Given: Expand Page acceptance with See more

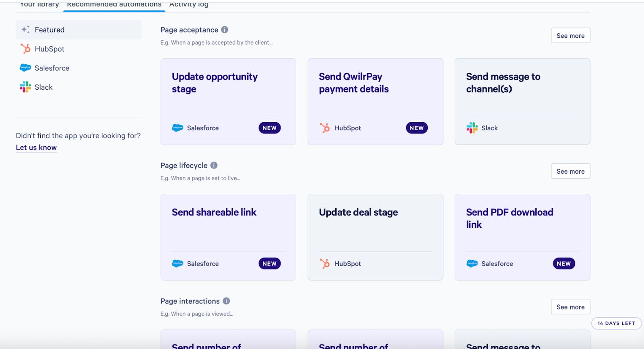Looking at the screenshot, I should point(570,36).
